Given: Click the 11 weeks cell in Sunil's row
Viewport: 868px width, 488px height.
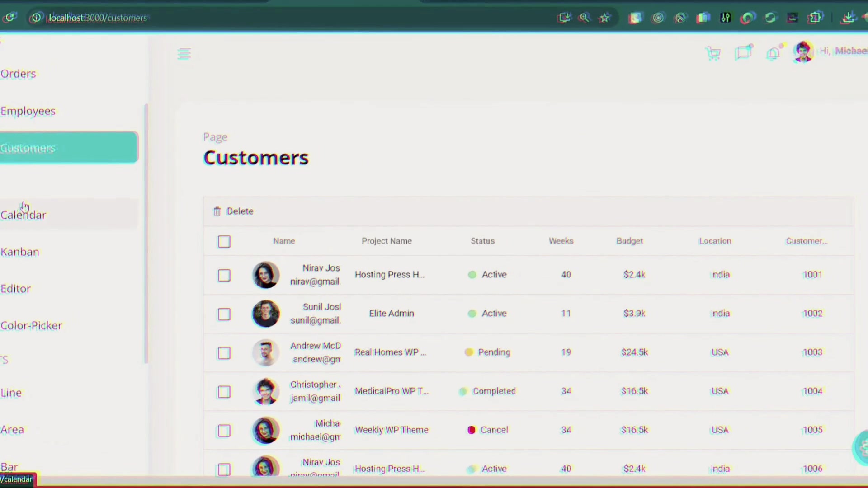Looking at the screenshot, I should click(566, 314).
